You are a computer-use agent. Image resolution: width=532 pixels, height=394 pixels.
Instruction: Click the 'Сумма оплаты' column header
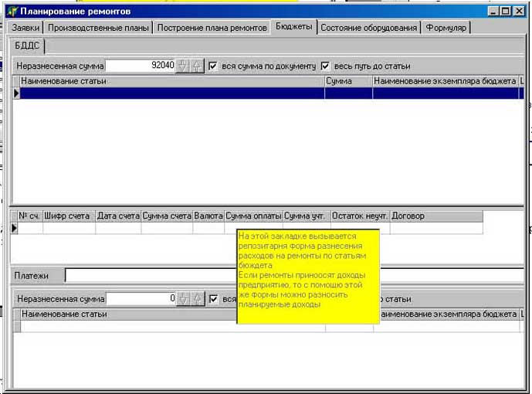coord(253,216)
